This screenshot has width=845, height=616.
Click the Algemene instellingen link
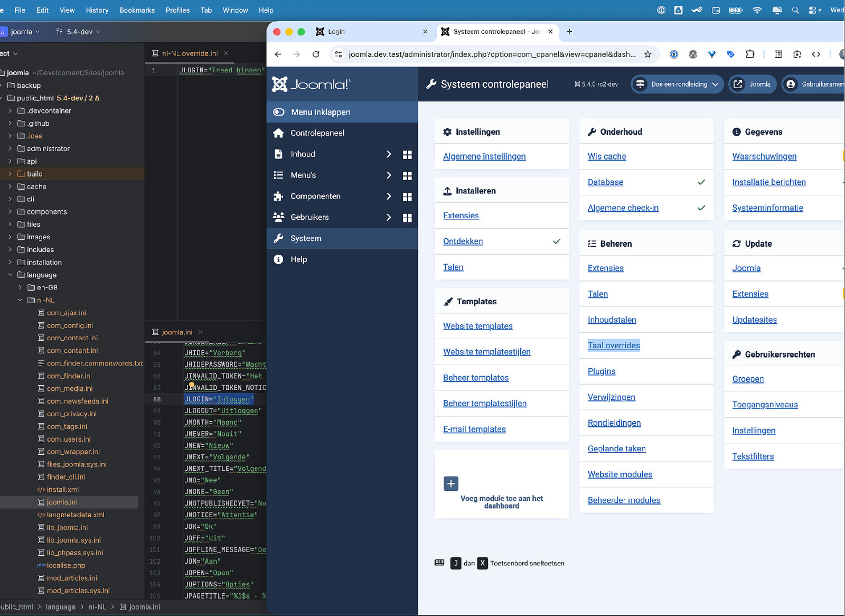tap(484, 156)
